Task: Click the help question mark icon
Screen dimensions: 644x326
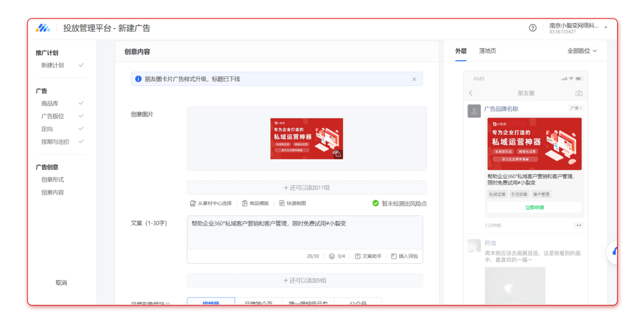Action: point(532,28)
